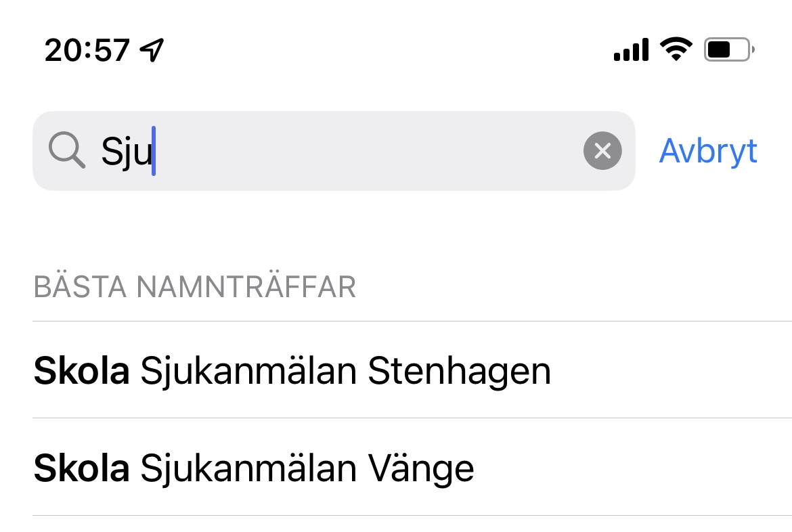Viewport: 792px width, 532px height.
Task: Click the magnifying glass search icon
Action: pos(66,150)
